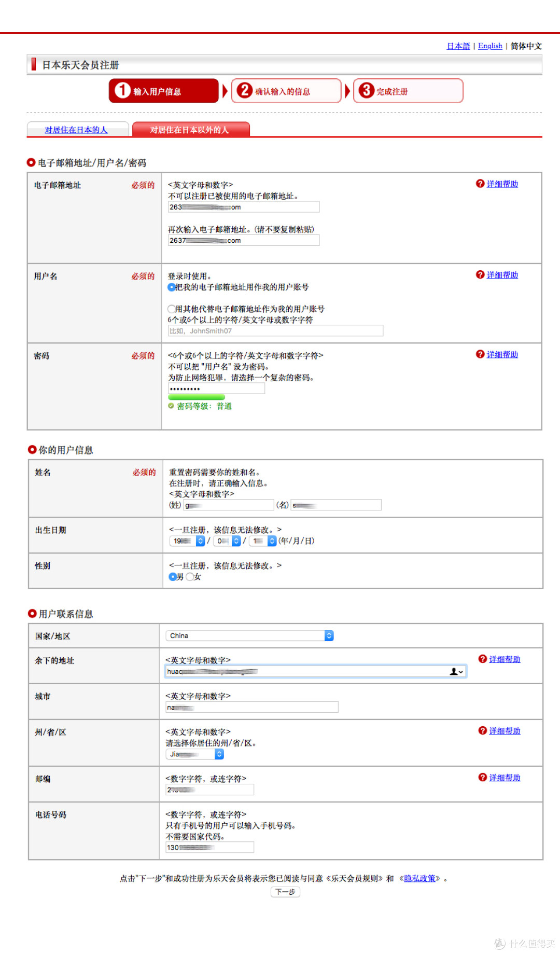
Task: Open 详细帮助 link for password
Action: tap(502, 354)
